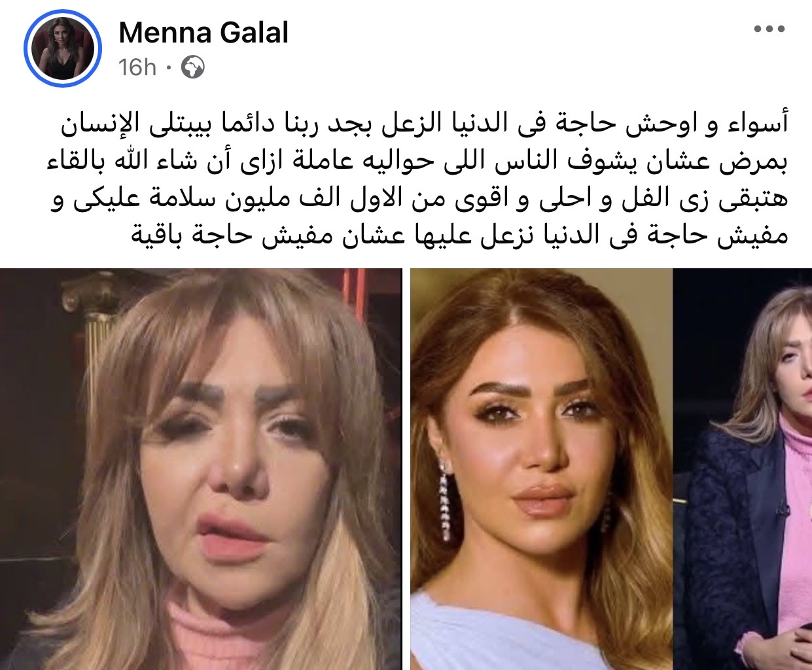Open the three-dot post options menu

tap(769, 29)
